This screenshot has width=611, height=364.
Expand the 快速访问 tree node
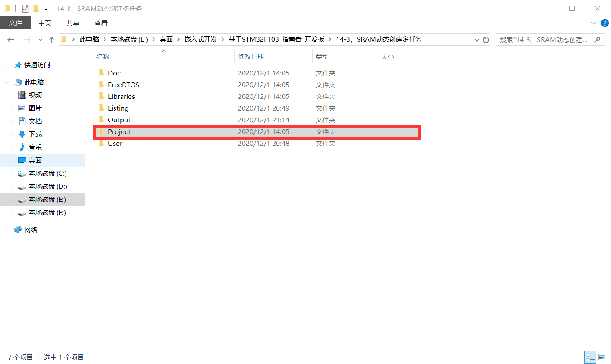[6, 65]
